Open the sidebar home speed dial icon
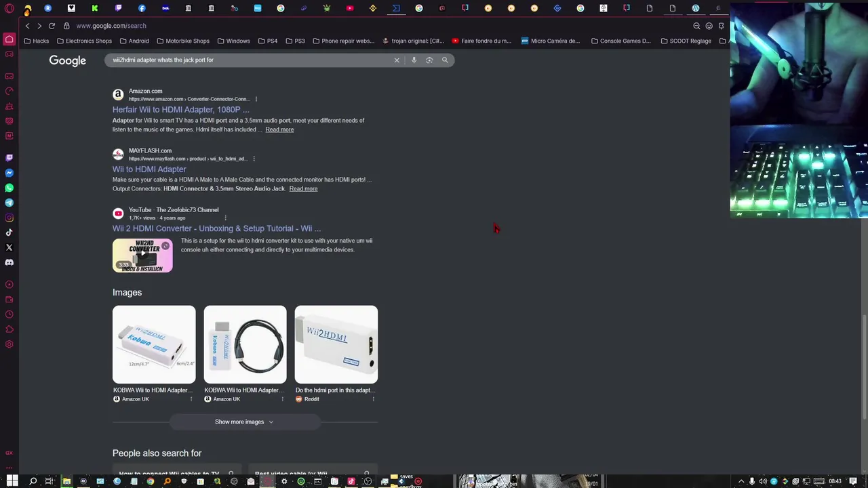 point(9,39)
